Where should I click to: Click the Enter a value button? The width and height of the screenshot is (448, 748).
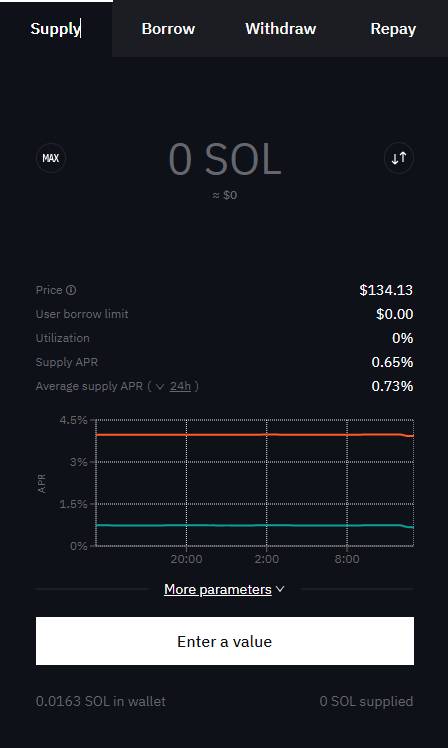pos(225,641)
